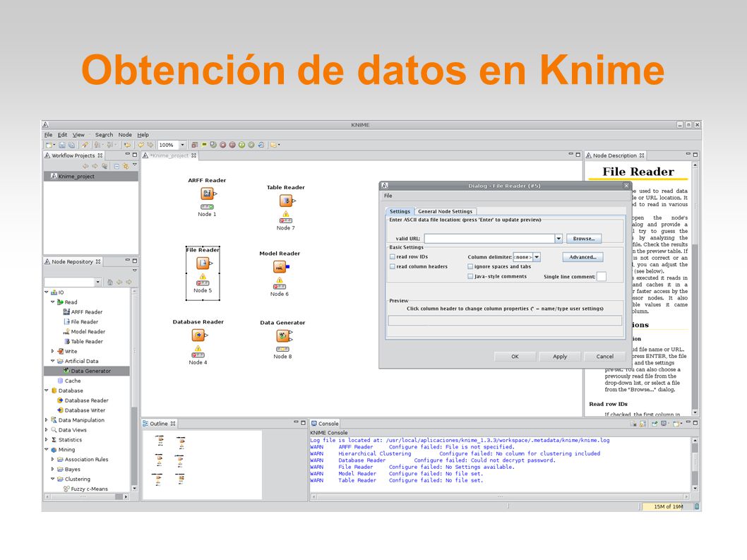Screen dimensions: 747x560
Task: Select the Model Reader node on canvas
Action: point(280,267)
